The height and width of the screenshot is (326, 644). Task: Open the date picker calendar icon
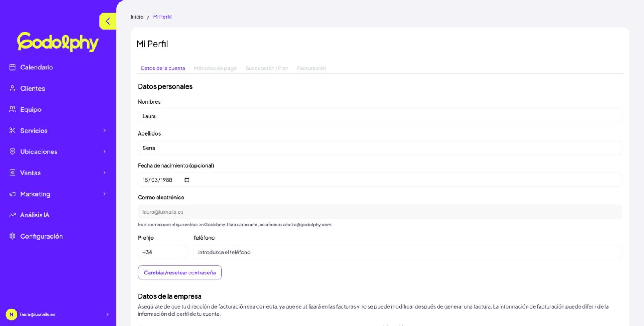[x=186, y=180]
